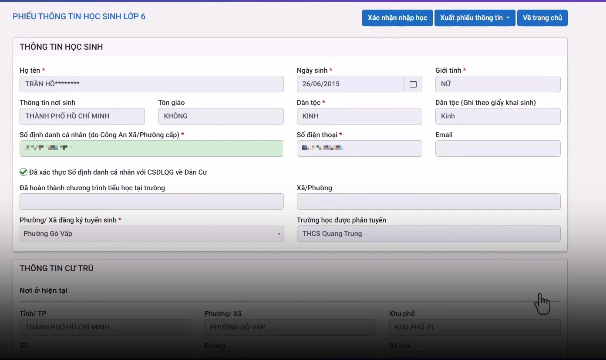Click the Nơi ở hiện tại label
The image size is (606, 360).
43,290
